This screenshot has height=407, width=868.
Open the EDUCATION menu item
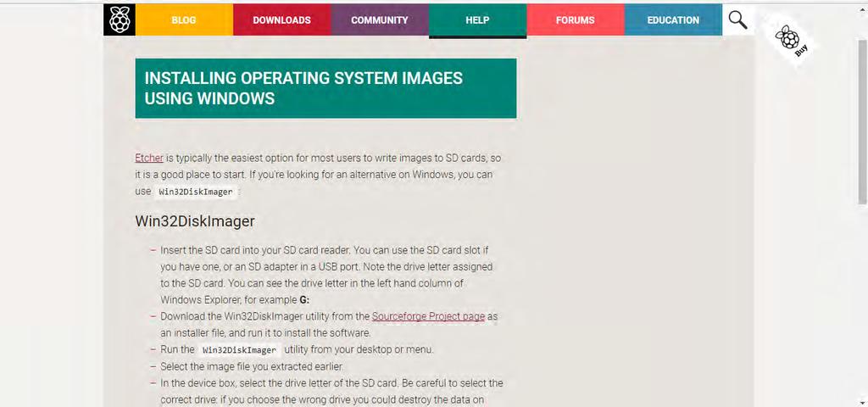point(673,20)
